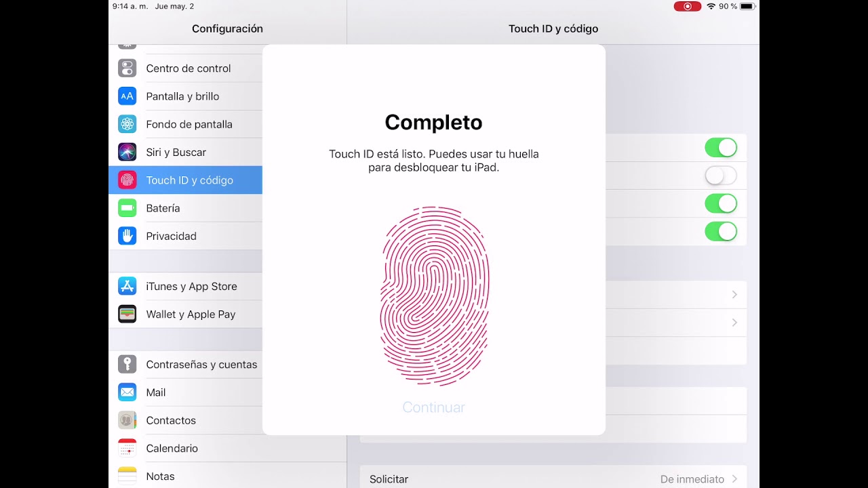Tap the Calendario icon
868x488 pixels.
(x=127, y=448)
